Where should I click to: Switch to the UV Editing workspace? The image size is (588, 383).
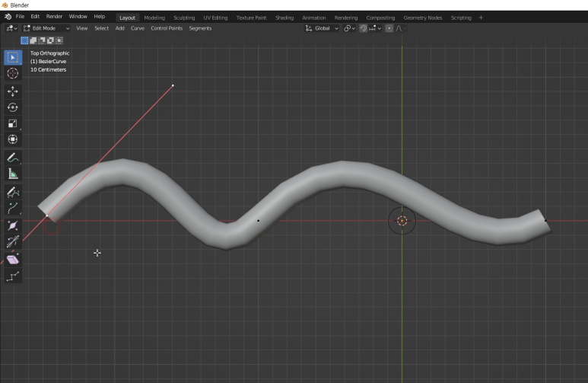215,18
